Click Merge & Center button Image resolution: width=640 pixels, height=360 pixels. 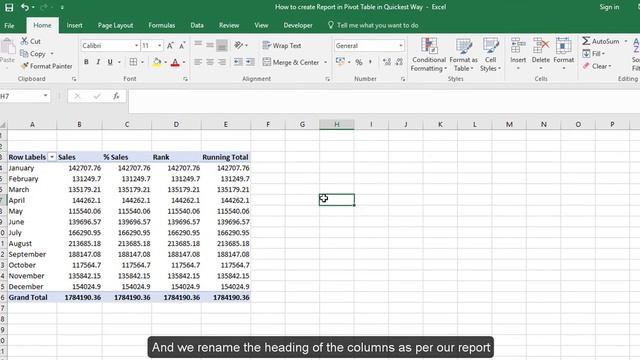(x=291, y=62)
